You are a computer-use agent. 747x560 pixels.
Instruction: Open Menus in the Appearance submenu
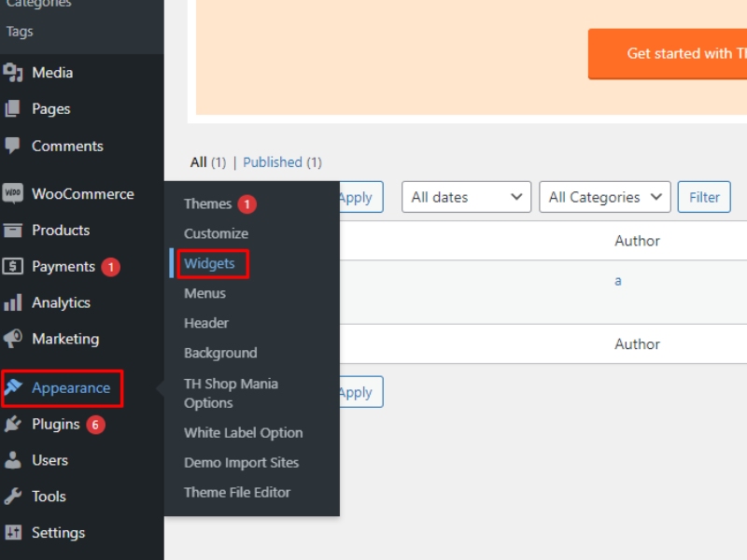pyautogui.click(x=204, y=293)
